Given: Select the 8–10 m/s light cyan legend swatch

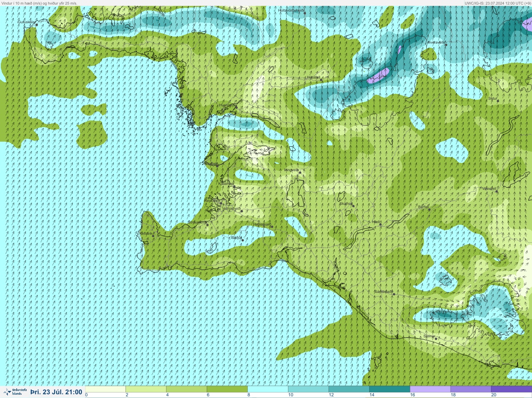Looking at the screenshot, I should pyautogui.click(x=268, y=389).
